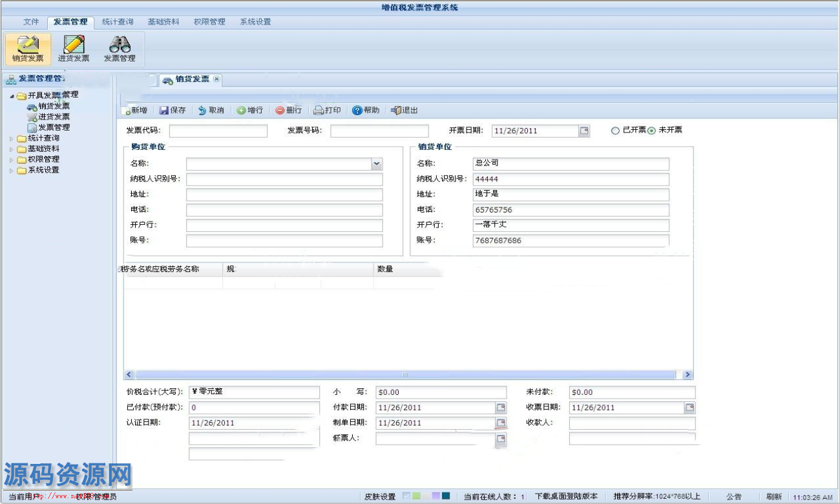
Task: Click grid scrollbar right arrow
Action: [x=687, y=375]
